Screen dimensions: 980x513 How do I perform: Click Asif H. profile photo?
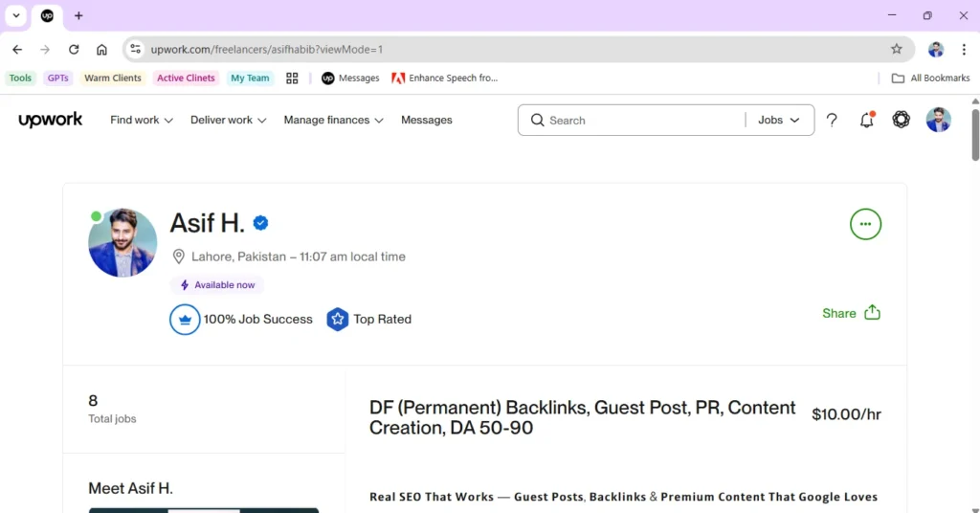pyautogui.click(x=122, y=243)
